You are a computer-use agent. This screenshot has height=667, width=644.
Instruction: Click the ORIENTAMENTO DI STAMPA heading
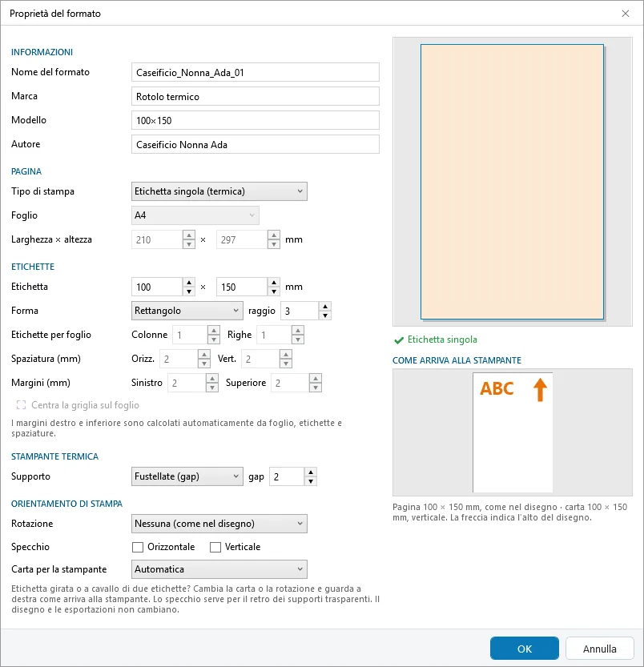(x=66, y=504)
